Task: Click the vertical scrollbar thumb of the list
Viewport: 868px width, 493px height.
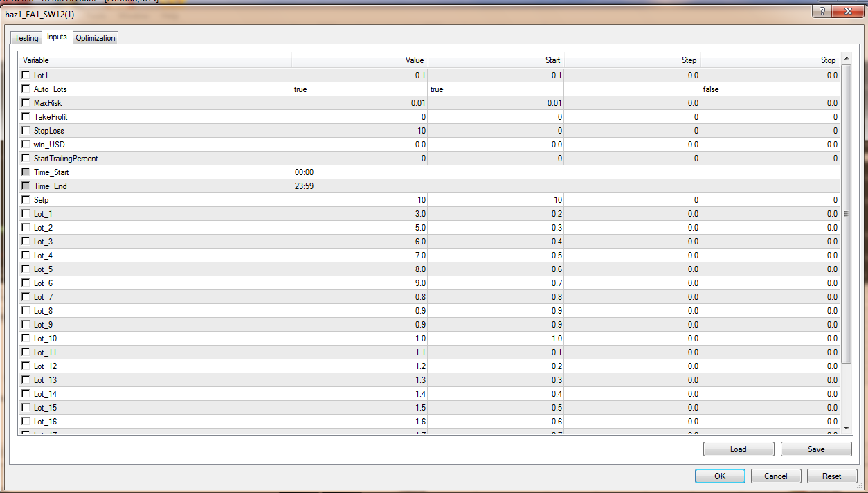Action: coord(846,215)
